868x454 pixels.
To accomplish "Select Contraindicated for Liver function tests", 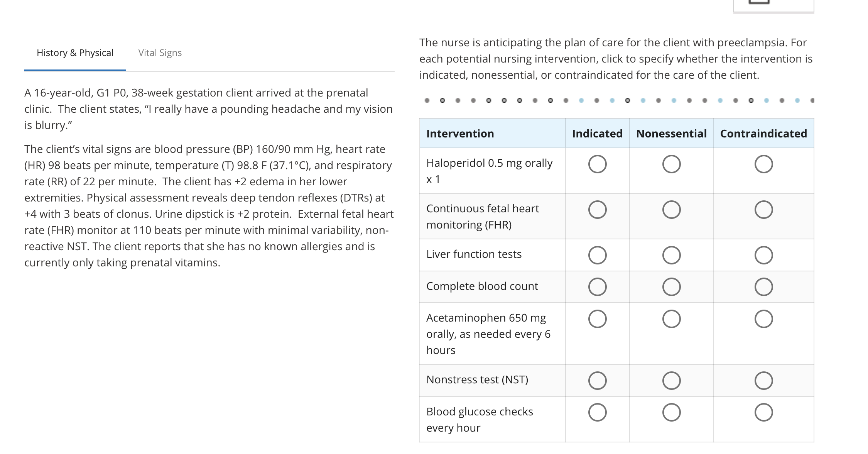I will tap(764, 255).
